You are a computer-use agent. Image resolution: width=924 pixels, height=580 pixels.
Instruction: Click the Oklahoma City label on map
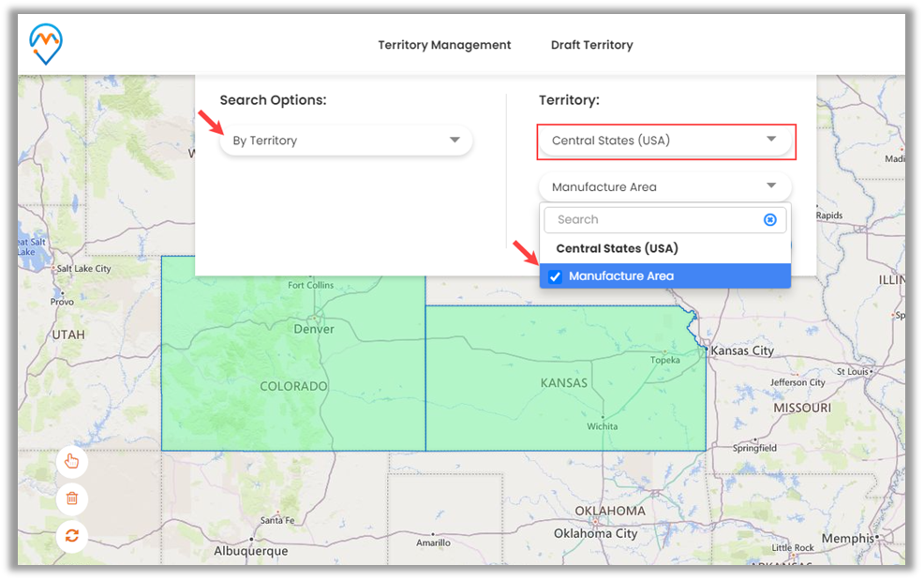[x=595, y=533]
